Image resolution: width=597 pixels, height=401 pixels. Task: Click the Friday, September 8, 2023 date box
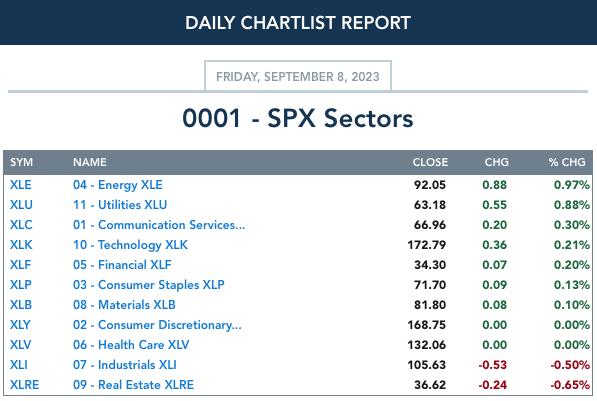[298, 76]
